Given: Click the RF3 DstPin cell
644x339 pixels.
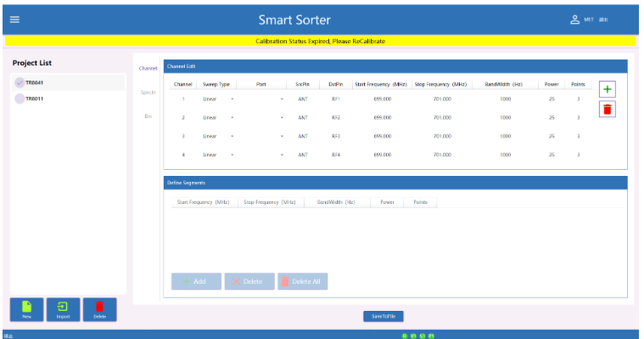Looking at the screenshot, I should [335, 136].
